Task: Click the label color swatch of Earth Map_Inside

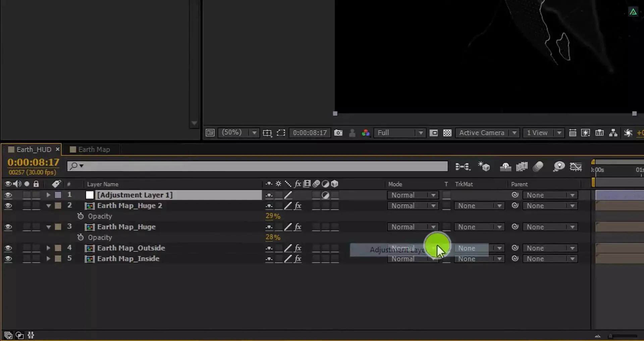Action: (58, 259)
